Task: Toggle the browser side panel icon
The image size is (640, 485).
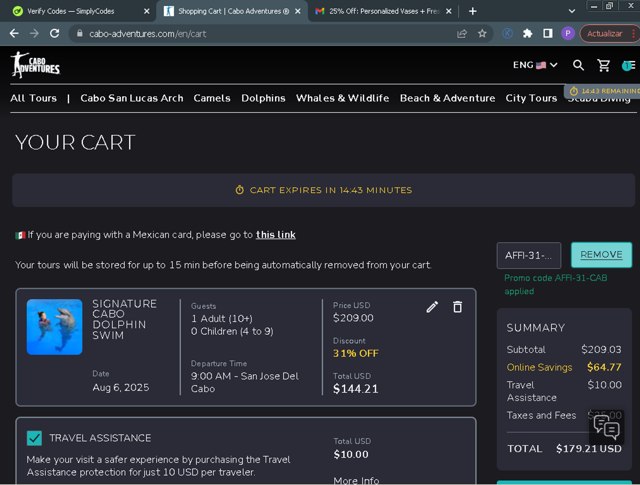Action: coord(548,33)
